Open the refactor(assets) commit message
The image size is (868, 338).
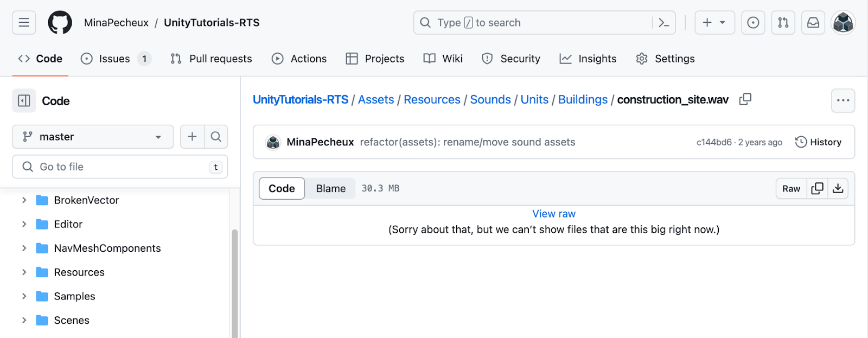468,142
